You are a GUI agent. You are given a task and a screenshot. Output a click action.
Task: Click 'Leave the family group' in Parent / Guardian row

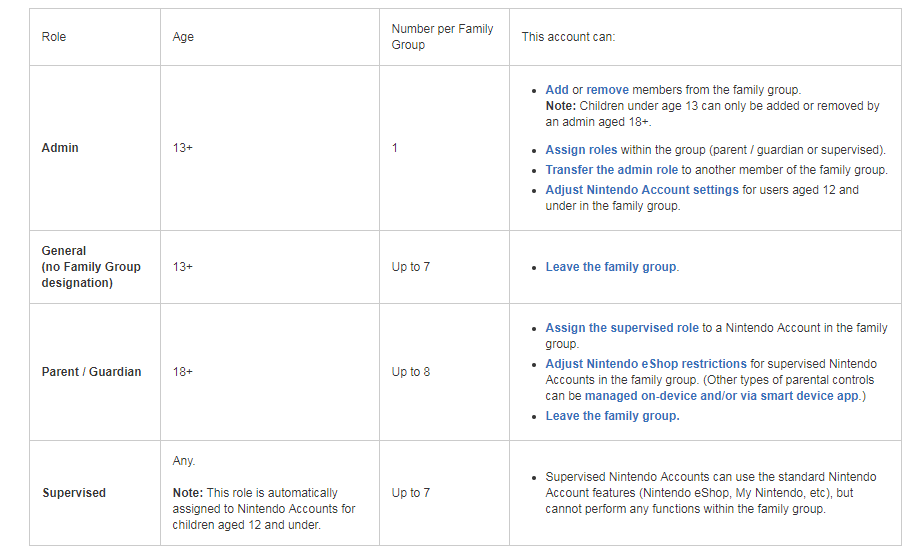pyautogui.click(x=612, y=416)
